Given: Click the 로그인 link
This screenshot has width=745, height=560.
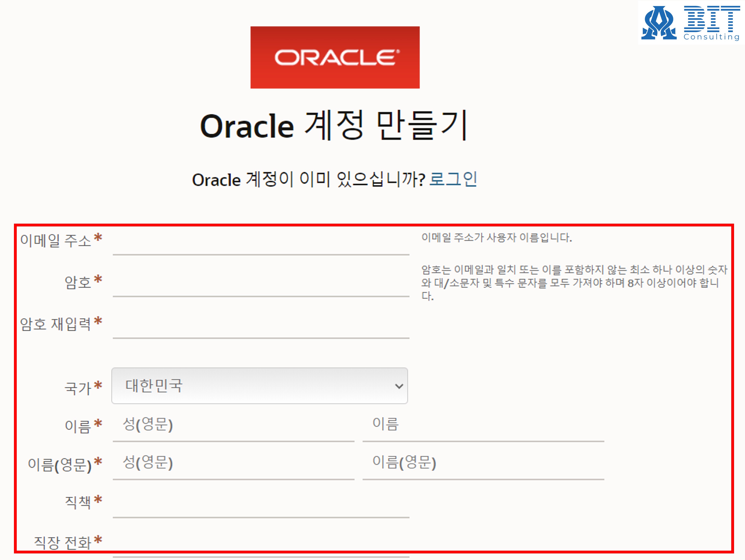Looking at the screenshot, I should 453,179.
